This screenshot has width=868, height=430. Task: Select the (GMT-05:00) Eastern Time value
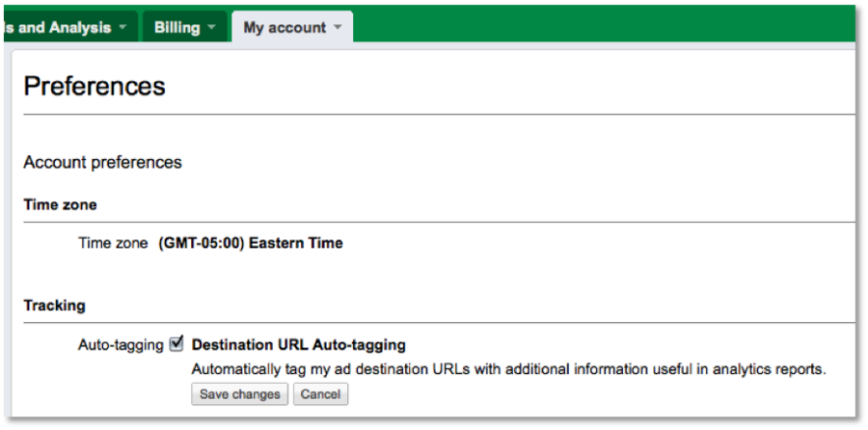pyautogui.click(x=251, y=243)
